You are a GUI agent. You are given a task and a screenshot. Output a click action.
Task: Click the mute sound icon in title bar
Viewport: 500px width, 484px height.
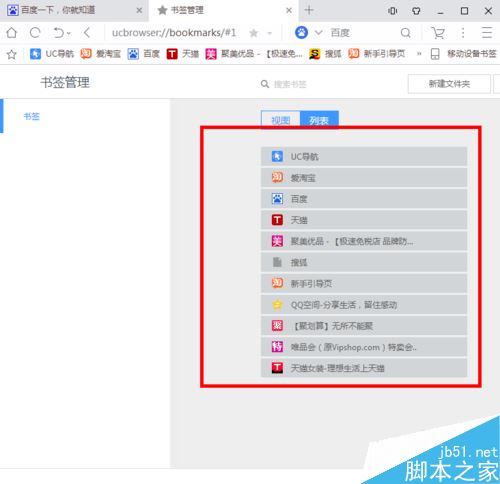[x=393, y=11]
